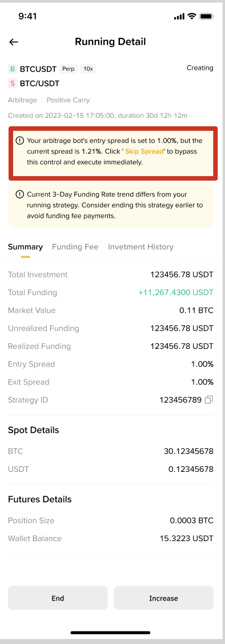Screen dimensions: 225x644
Task: Tap the cellular signal icon
Action: click(179, 17)
